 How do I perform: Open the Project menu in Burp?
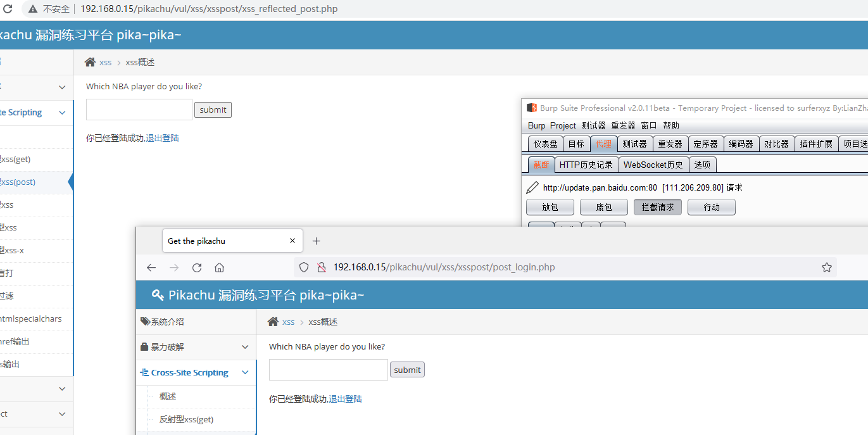(x=563, y=125)
